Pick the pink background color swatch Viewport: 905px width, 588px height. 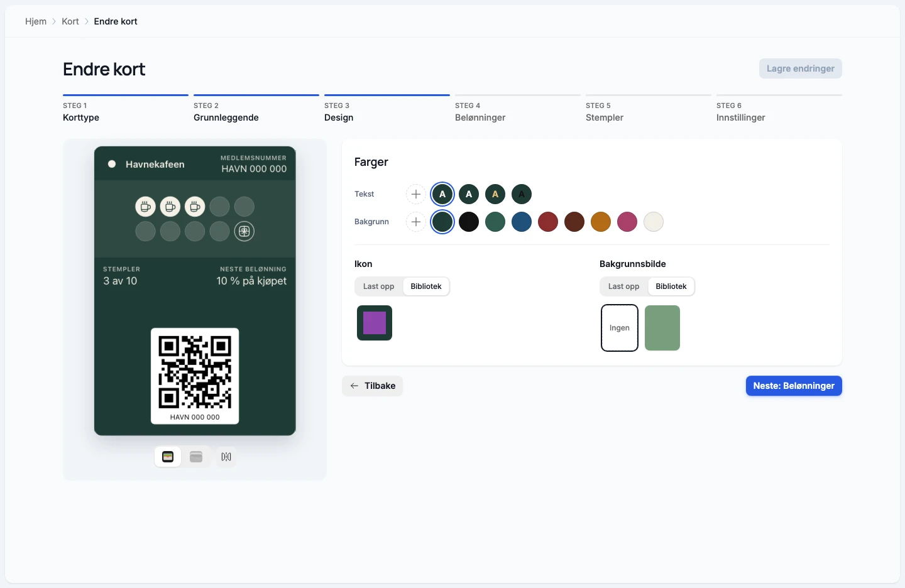pyautogui.click(x=627, y=222)
